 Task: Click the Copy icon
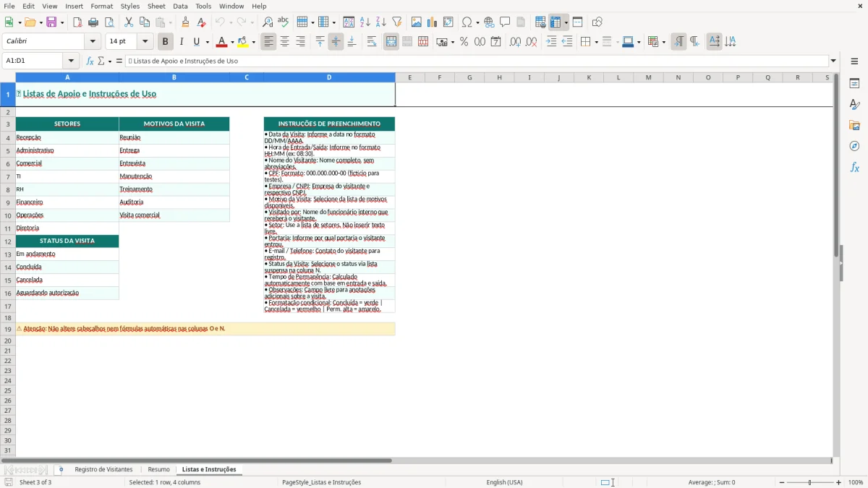[x=145, y=22]
